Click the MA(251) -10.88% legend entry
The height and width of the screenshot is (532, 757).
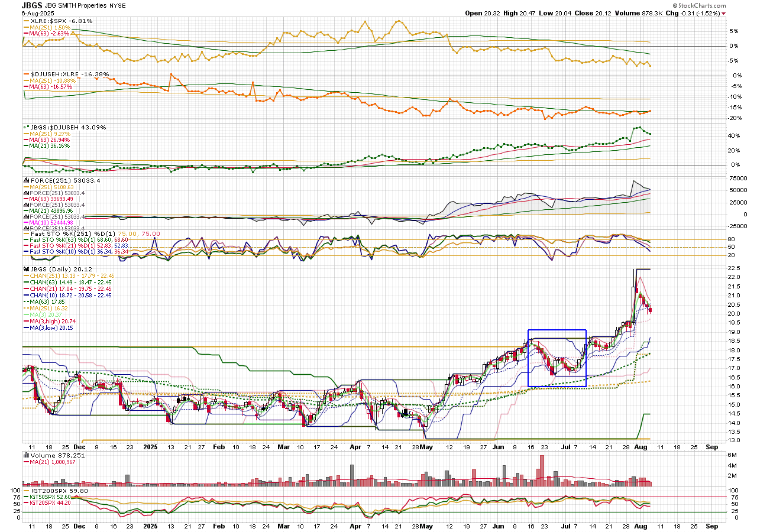coord(53,80)
